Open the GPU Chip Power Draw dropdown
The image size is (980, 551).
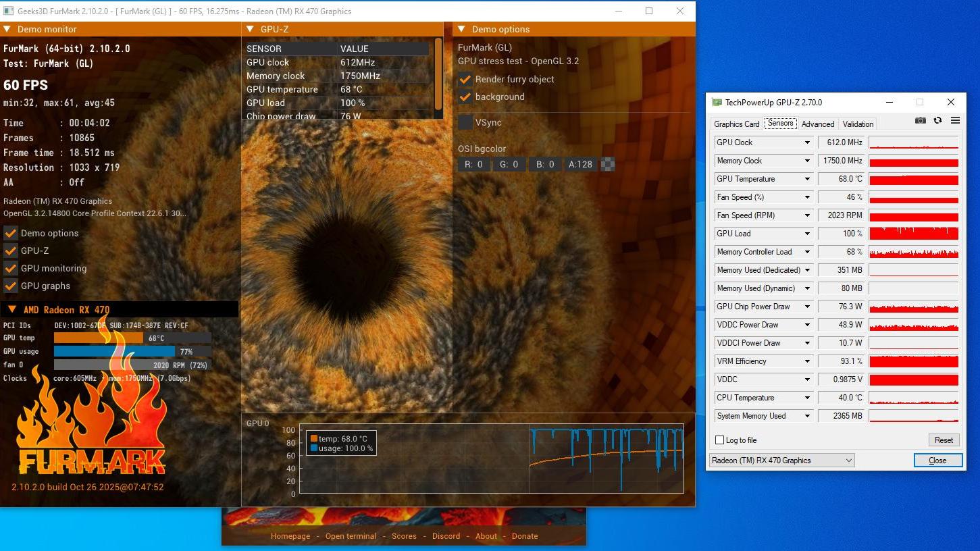click(807, 307)
